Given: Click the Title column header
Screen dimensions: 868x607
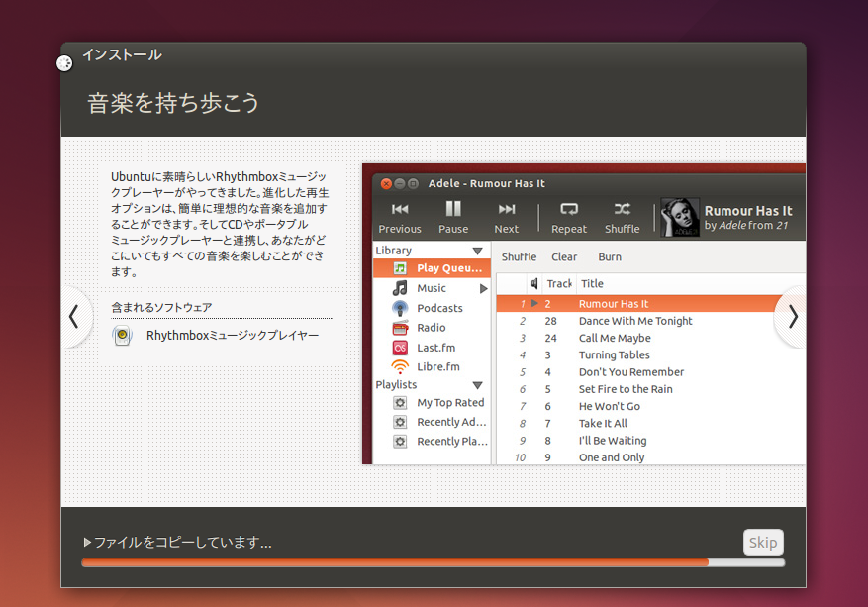Looking at the screenshot, I should (592, 283).
